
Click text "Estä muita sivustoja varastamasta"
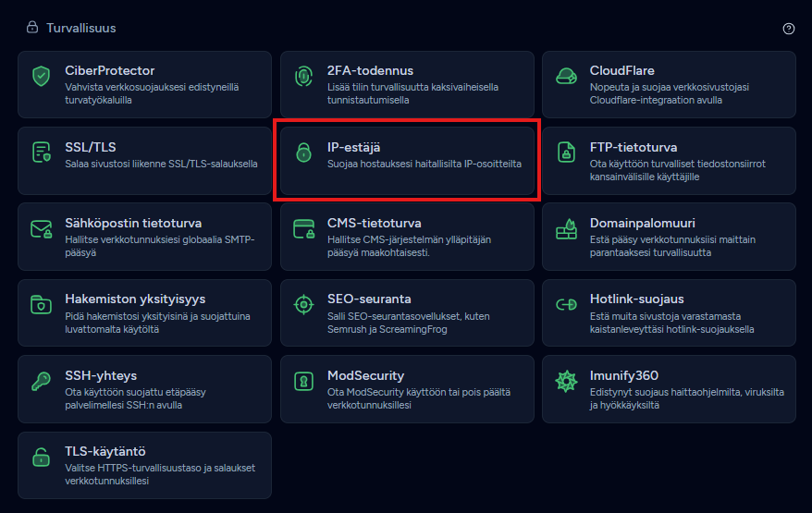(665, 316)
